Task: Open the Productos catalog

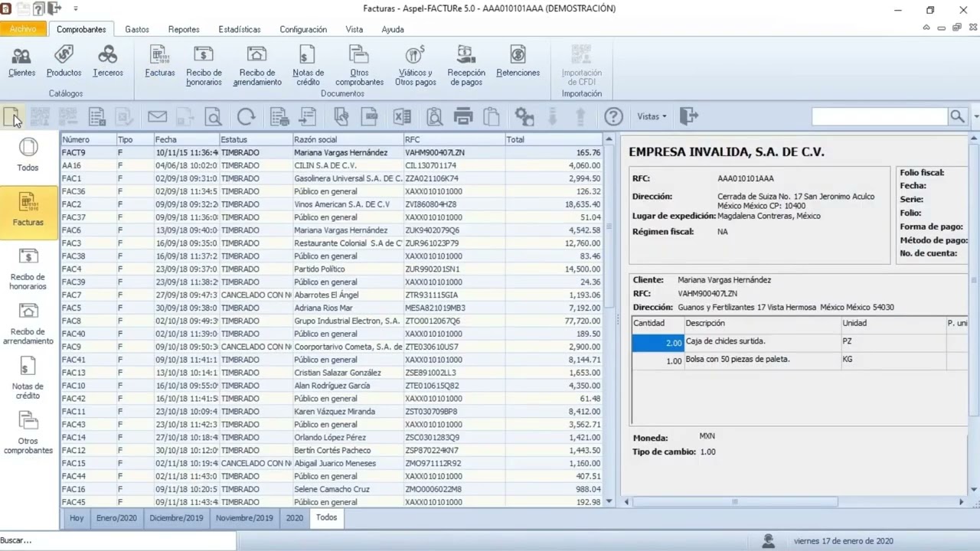Action: (64, 61)
